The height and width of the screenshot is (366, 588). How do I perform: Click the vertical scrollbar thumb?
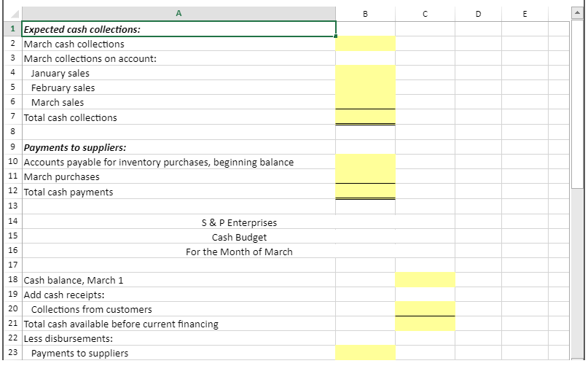tap(577, 104)
